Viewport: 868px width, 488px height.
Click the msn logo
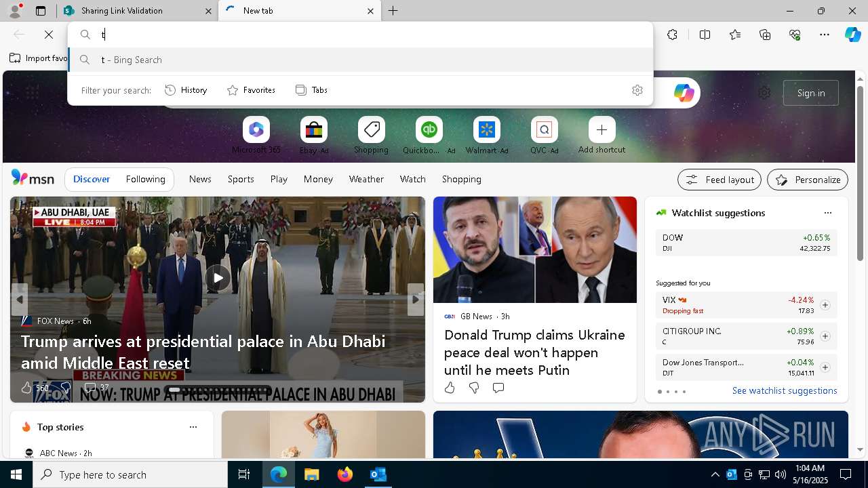(33, 178)
